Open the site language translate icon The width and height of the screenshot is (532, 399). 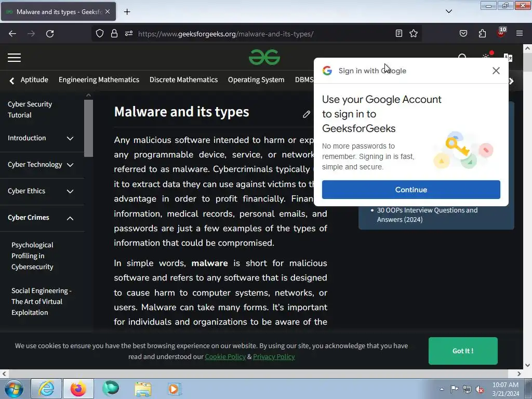click(508, 58)
